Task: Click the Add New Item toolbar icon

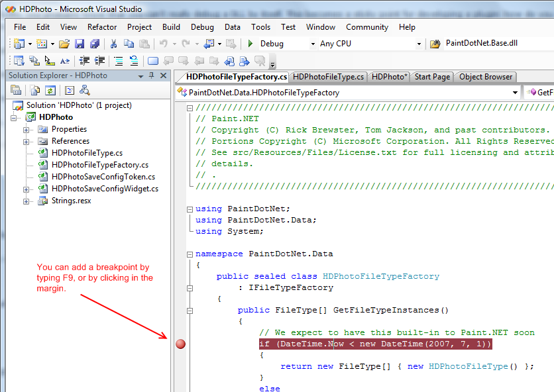Action: pos(42,44)
